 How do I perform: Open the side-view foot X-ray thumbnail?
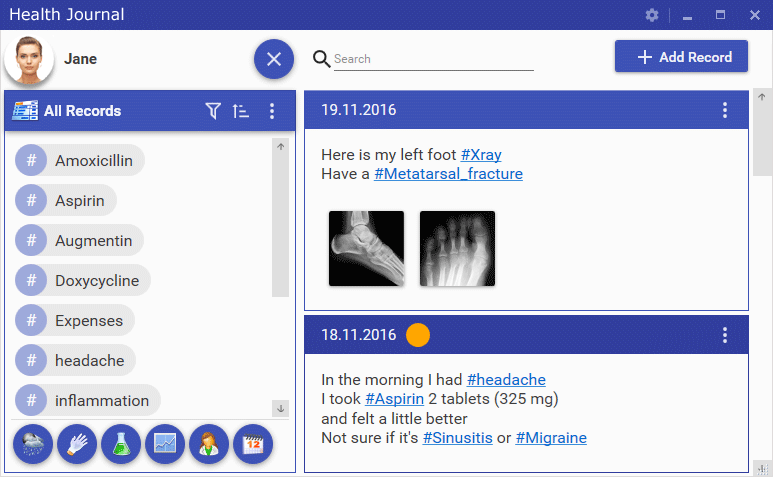367,248
